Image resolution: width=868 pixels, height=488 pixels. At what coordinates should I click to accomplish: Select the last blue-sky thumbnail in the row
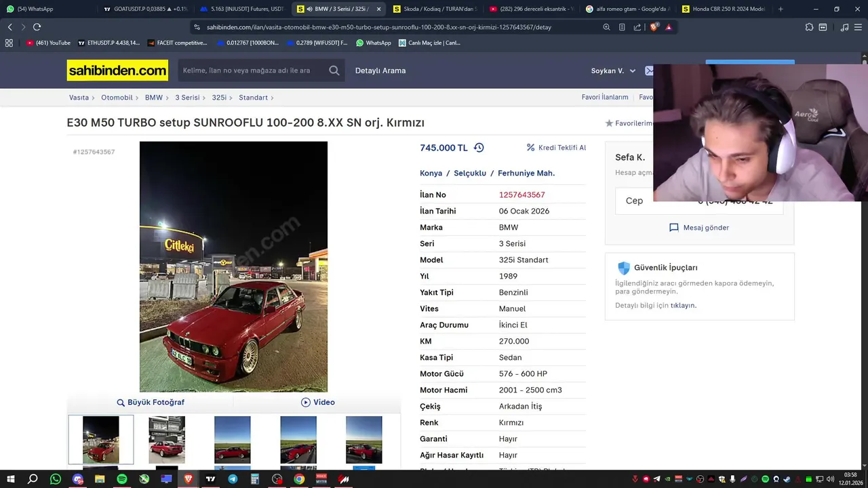point(364,439)
